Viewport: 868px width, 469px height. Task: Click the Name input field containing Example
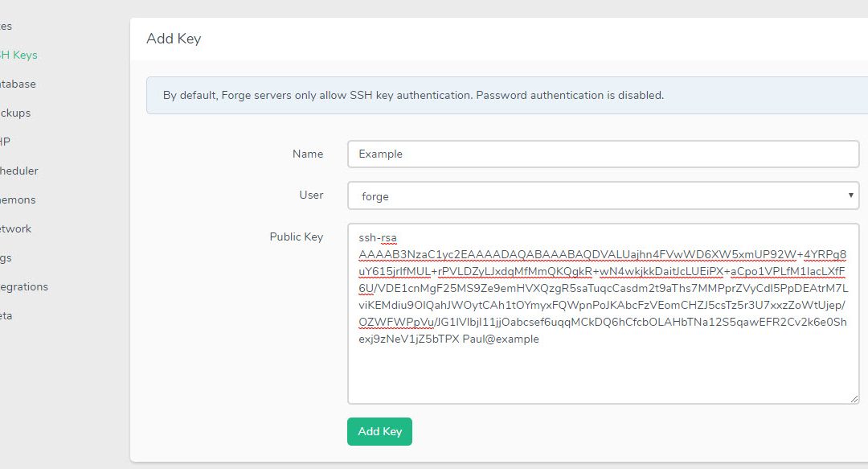tap(603, 154)
